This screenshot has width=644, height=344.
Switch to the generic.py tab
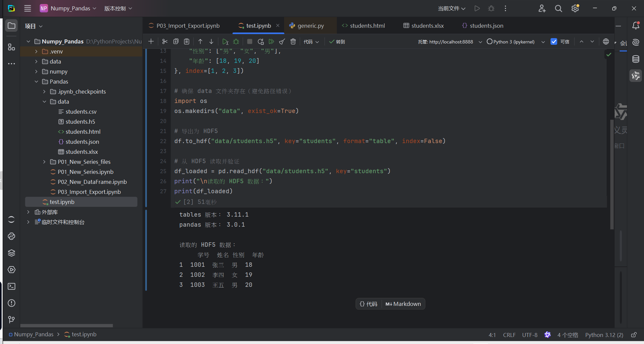point(310,26)
